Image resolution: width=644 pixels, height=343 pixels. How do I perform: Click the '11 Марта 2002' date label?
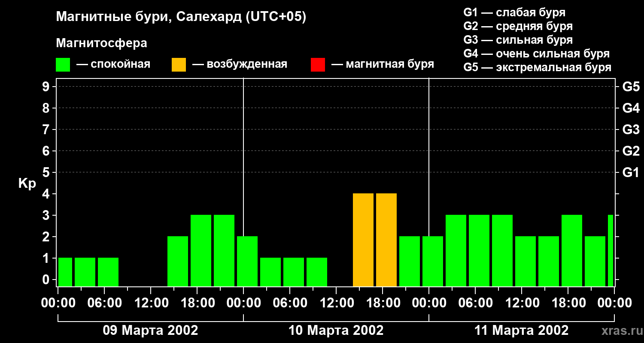click(521, 331)
